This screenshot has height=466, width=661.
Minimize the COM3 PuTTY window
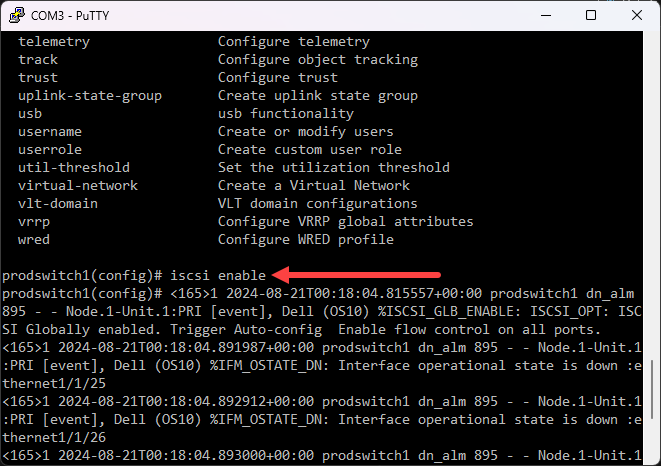tap(544, 15)
